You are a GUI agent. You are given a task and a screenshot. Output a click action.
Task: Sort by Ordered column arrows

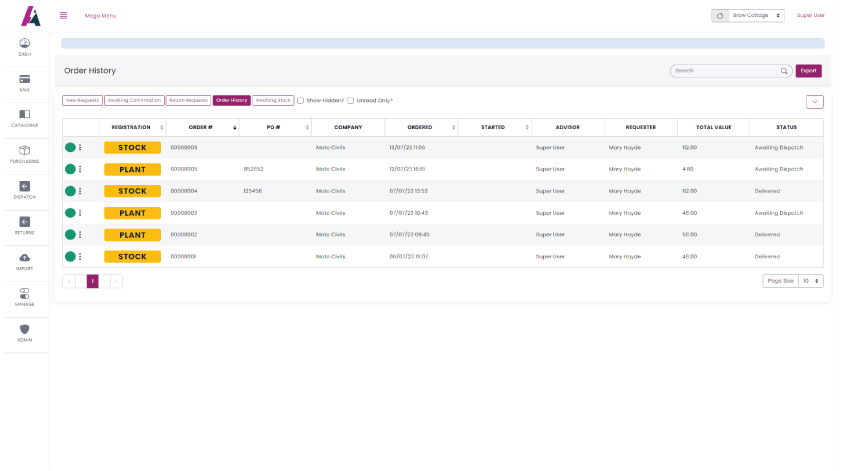(x=454, y=127)
